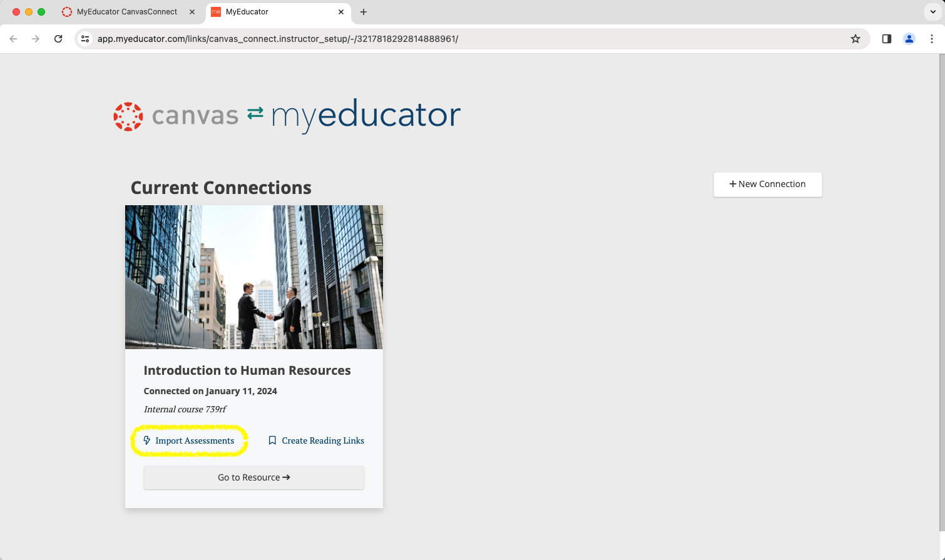Select the active MyEducator browser tab
The width and height of the screenshot is (945, 560).
click(x=277, y=12)
